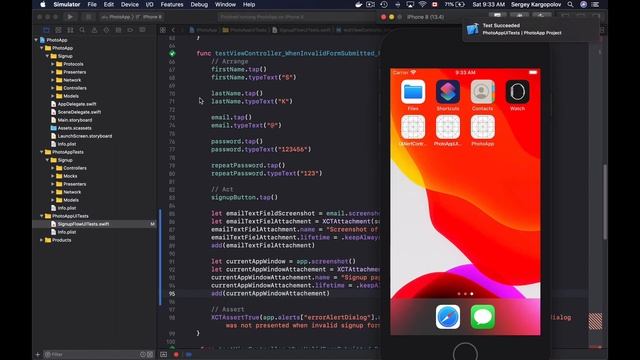Open the Report navigator tab
Image resolution: width=640 pixels, height=360 pixels.
coord(142,30)
